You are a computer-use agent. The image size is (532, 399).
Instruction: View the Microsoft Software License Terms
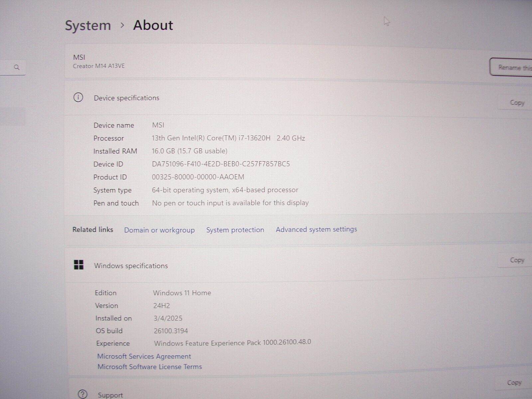(x=149, y=367)
